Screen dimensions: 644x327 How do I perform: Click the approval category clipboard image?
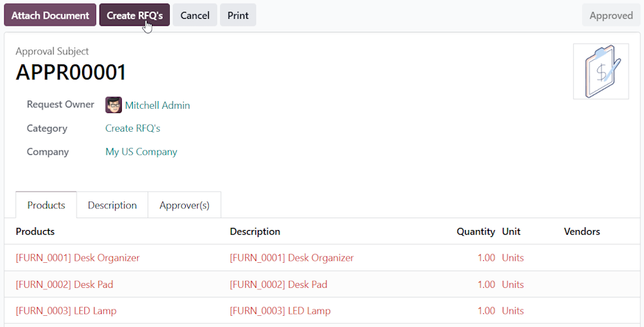[601, 71]
